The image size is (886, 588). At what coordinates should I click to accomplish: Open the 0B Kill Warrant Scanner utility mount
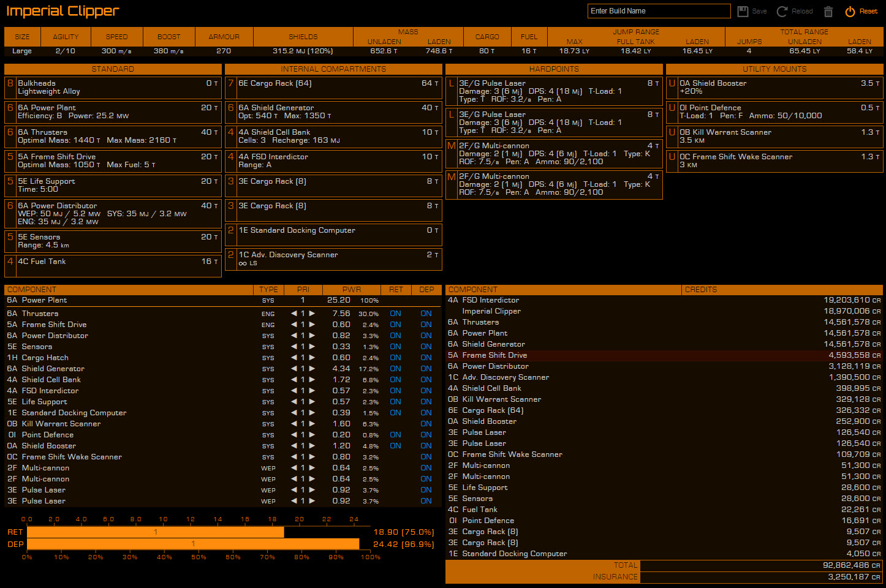774,137
